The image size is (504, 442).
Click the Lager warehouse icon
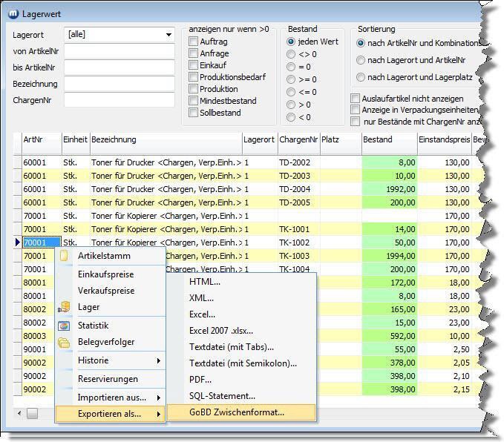click(65, 307)
